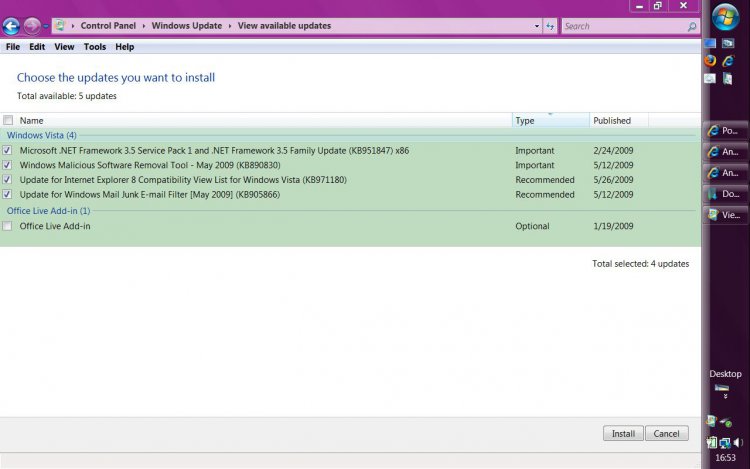The width and height of the screenshot is (750, 469).
Task: Click the Windows Update tray icon
Action: coord(711,421)
